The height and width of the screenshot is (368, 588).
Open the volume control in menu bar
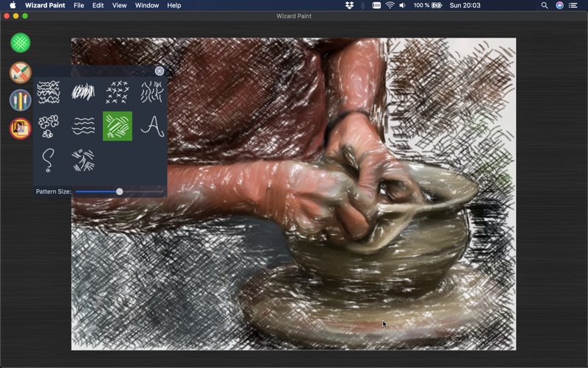point(403,5)
